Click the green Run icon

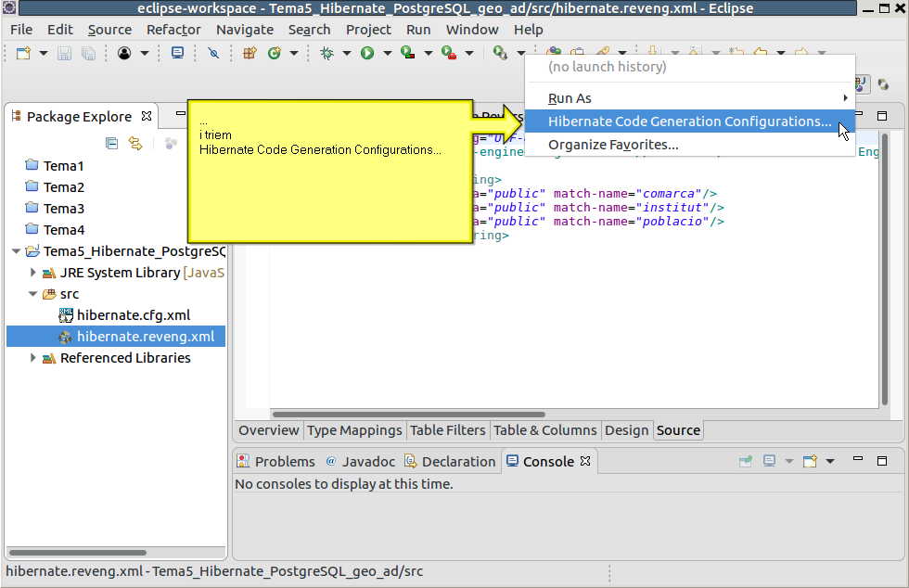(367, 54)
